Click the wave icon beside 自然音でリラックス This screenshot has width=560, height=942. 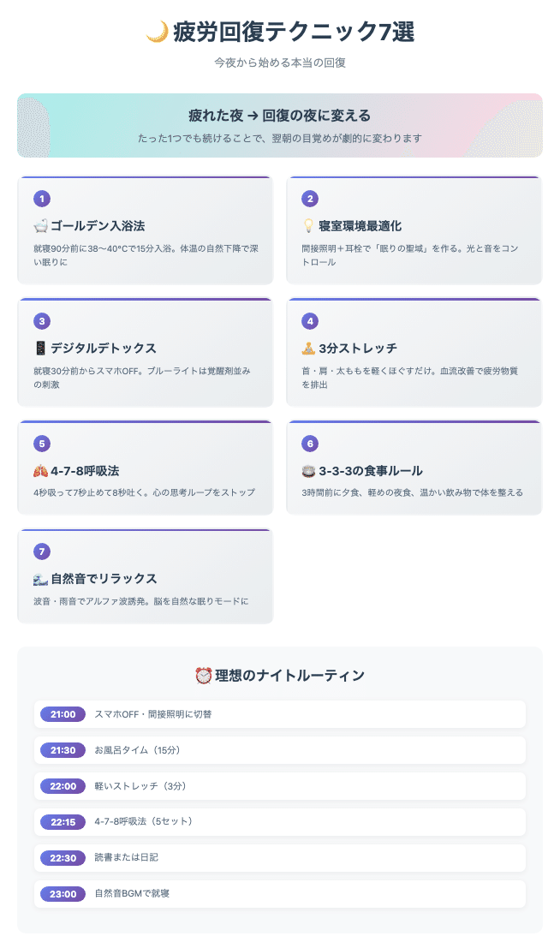click(x=40, y=579)
